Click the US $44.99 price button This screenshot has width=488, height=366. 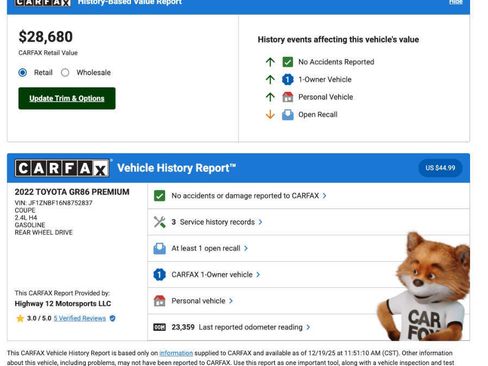coord(440,168)
